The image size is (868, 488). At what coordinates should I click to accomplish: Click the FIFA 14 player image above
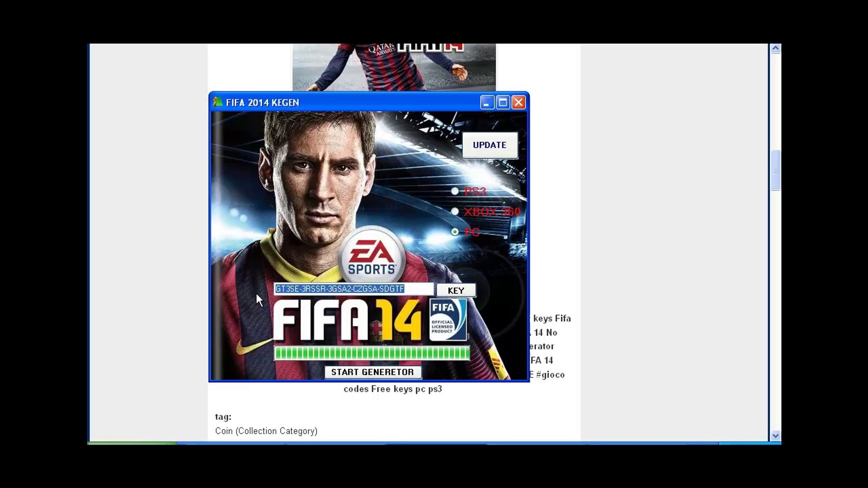point(393,67)
